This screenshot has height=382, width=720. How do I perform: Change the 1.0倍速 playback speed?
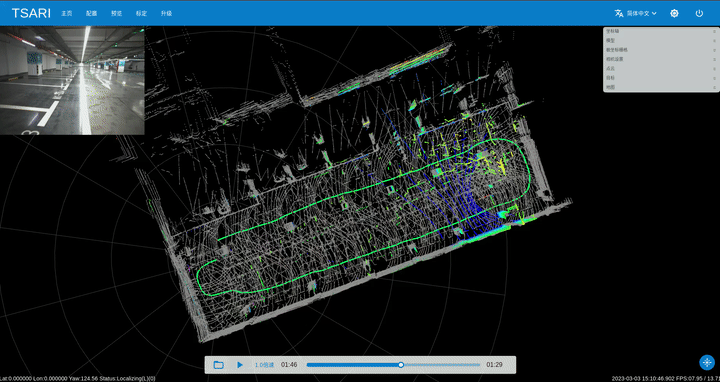click(x=264, y=365)
